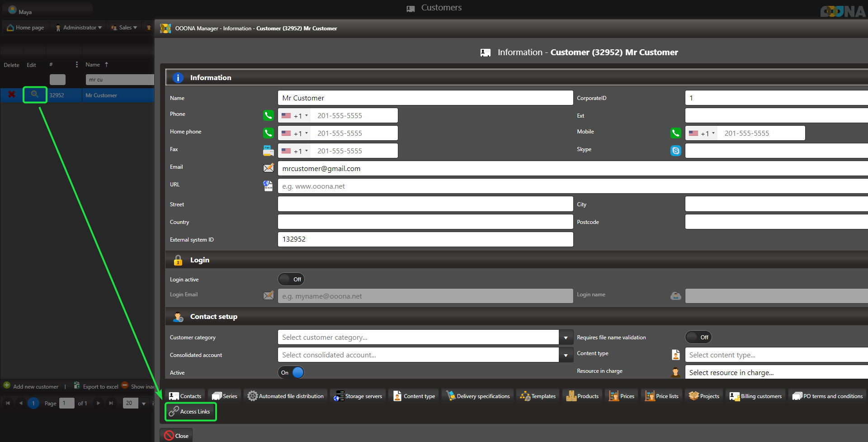Click the URL web icon
This screenshot has height=442, width=868.
pyautogui.click(x=268, y=186)
